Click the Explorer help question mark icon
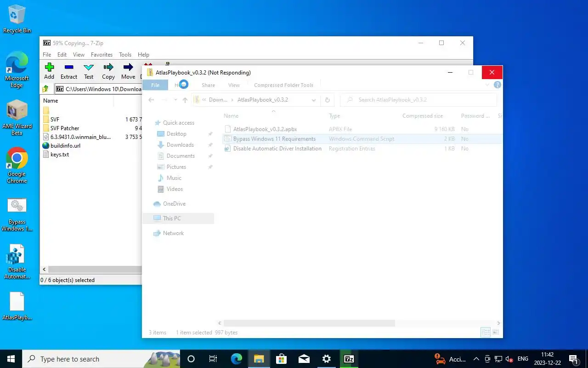 497,85
